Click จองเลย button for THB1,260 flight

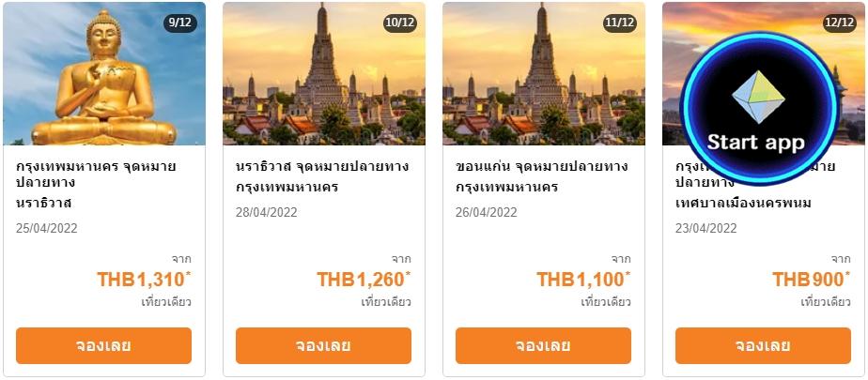(323, 345)
